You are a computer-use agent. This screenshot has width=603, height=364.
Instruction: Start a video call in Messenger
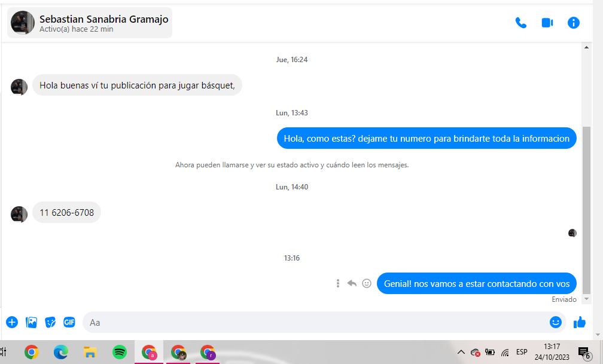pos(547,23)
